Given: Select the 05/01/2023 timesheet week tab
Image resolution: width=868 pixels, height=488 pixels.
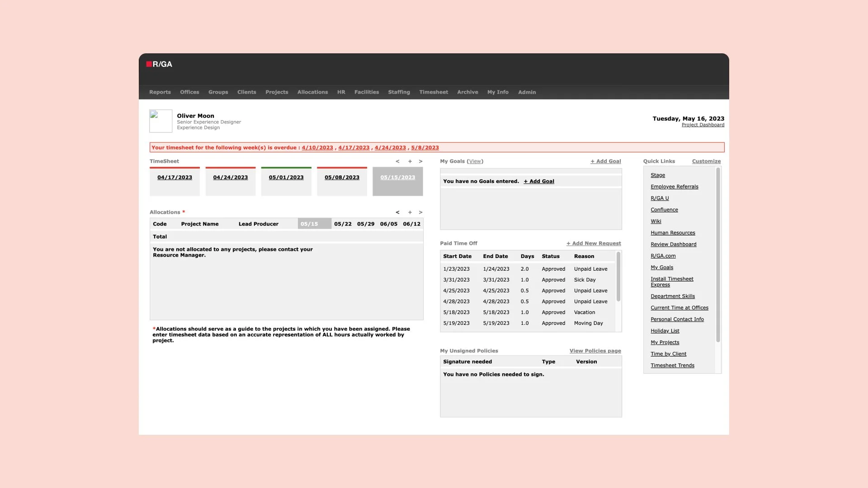Looking at the screenshot, I should click(286, 178).
